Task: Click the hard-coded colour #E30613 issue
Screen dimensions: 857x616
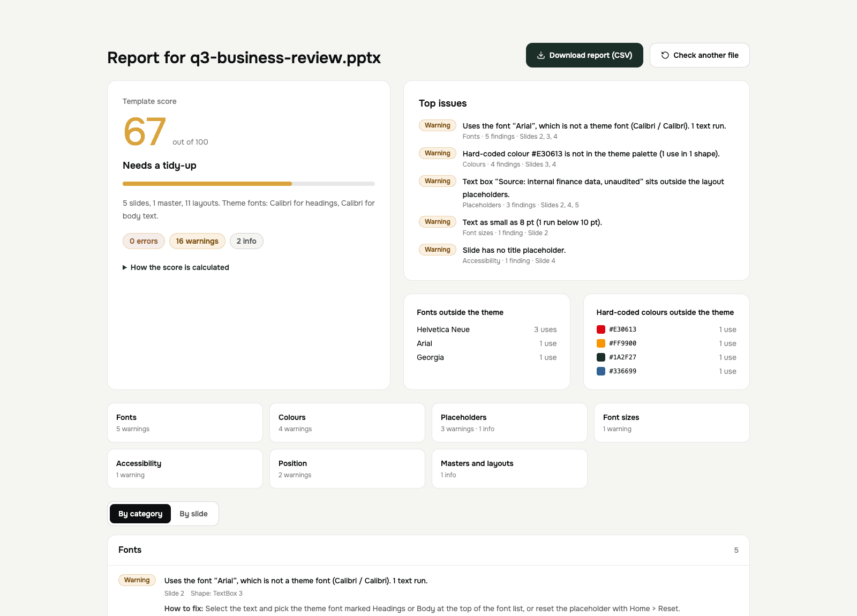Action: pos(576,159)
